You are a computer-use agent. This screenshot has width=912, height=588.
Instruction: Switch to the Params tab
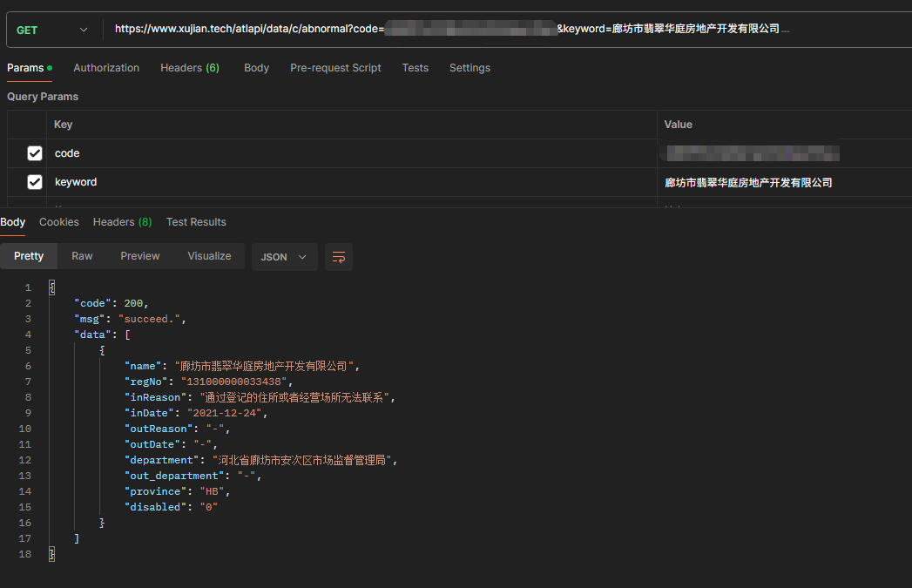pyautogui.click(x=29, y=68)
